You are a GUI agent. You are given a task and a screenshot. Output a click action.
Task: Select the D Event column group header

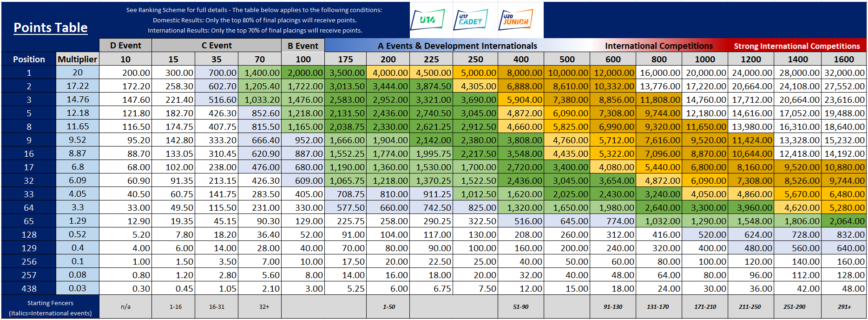pyautogui.click(x=125, y=46)
